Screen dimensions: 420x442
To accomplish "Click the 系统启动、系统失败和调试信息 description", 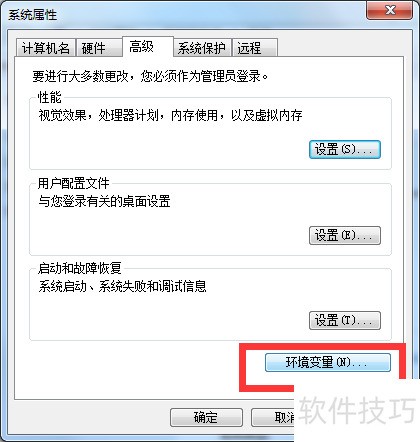I will click(x=122, y=286).
